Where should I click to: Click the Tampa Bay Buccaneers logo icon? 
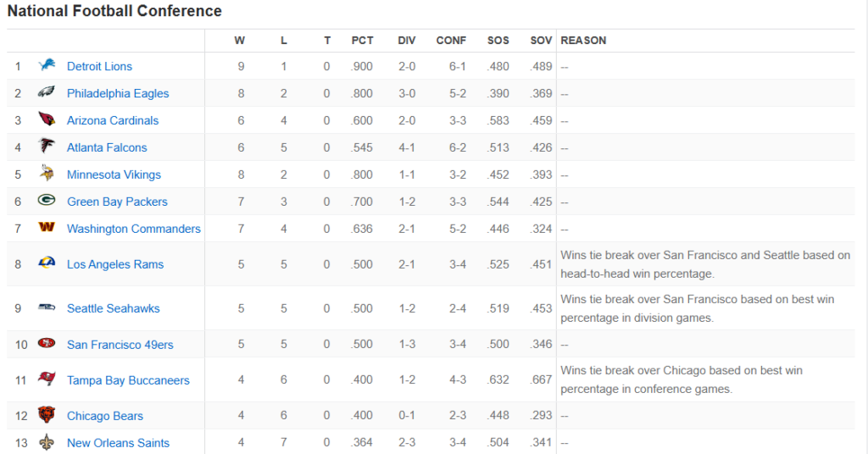click(x=47, y=379)
